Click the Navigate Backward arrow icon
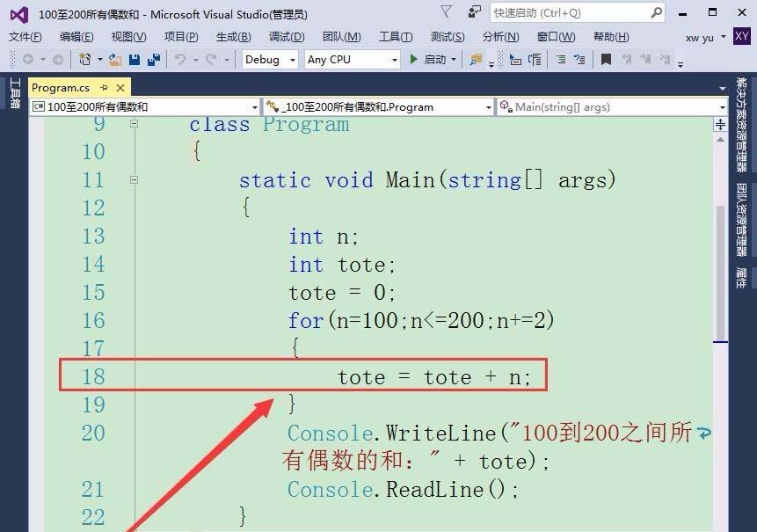This screenshot has width=757, height=532. coord(28,60)
